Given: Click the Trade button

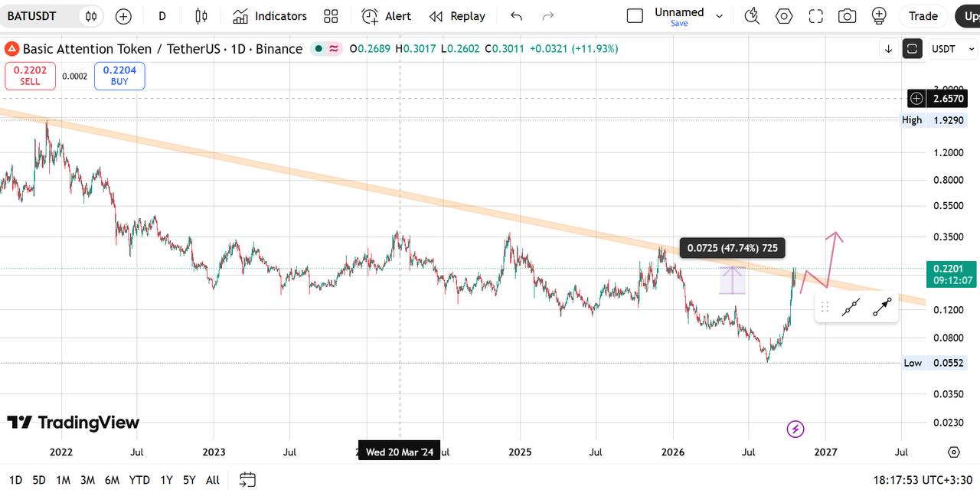Looking at the screenshot, I should coord(923,16).
